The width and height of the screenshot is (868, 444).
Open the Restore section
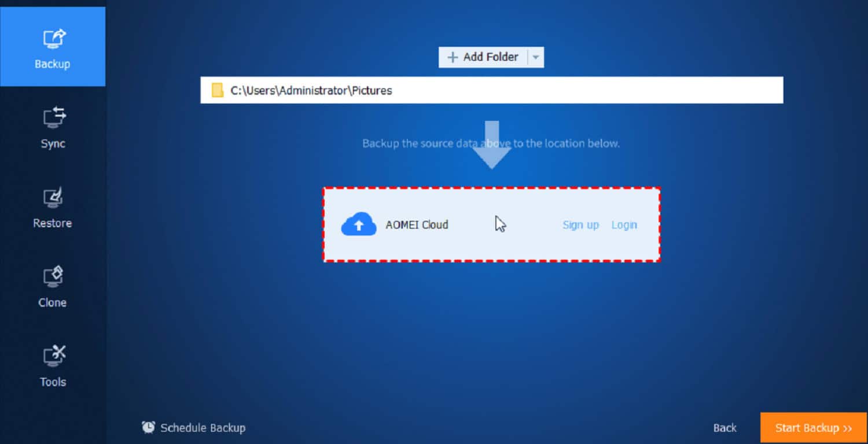(52, 206)
